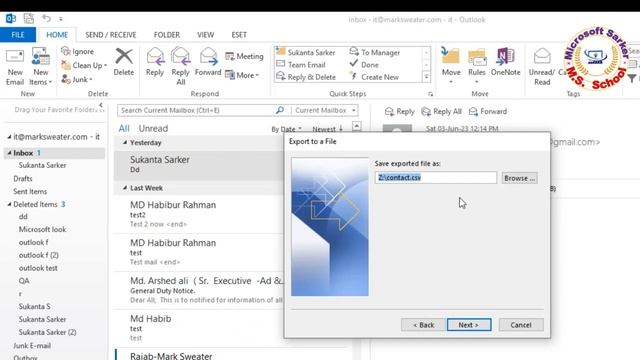This screenshot has width=640, height=360.
Task: Select the Inbox folder
Action: 55,153
